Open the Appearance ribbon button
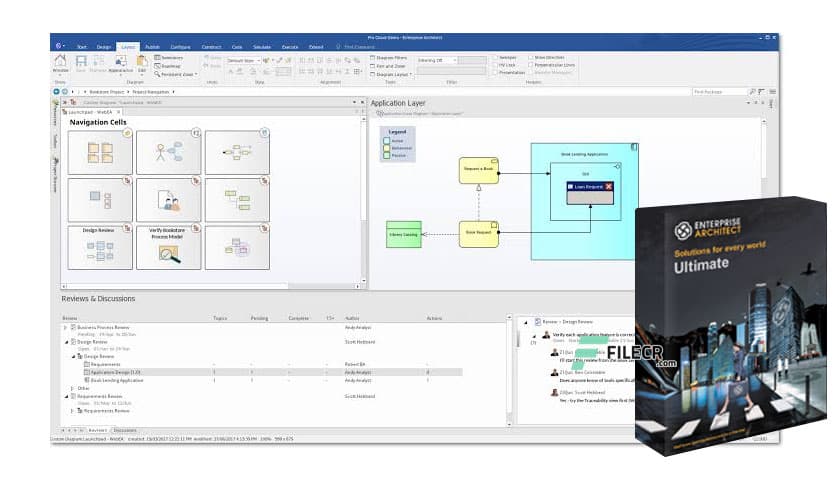 click(120, 63)
